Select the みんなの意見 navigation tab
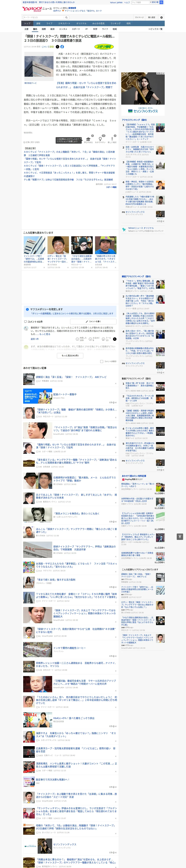186x868 pixels. pyautogui.click(x=98, y=24)
